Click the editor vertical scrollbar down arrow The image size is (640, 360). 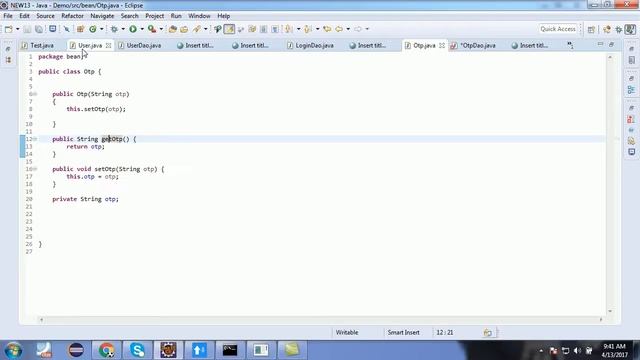[610, 311]
